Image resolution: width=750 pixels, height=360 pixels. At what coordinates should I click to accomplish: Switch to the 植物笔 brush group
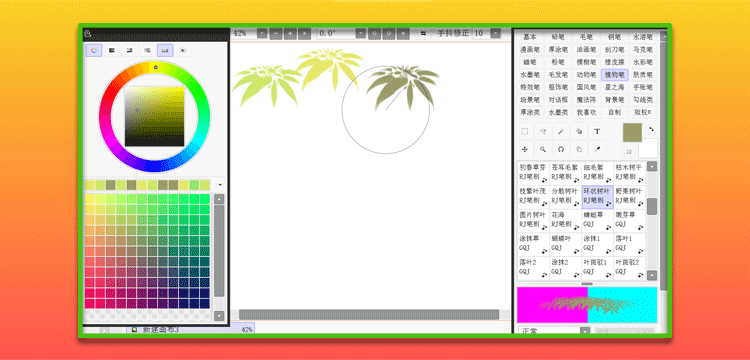(x=615, y=75)
